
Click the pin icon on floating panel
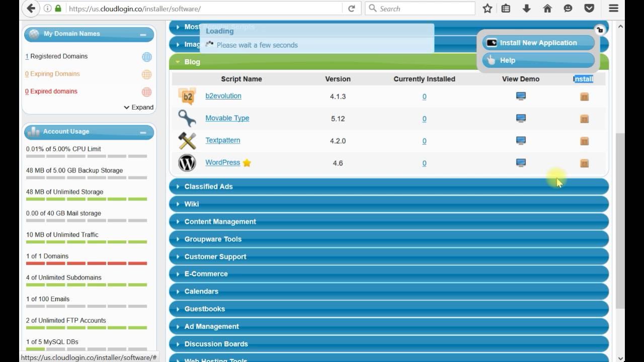click(x=599, y=30)
